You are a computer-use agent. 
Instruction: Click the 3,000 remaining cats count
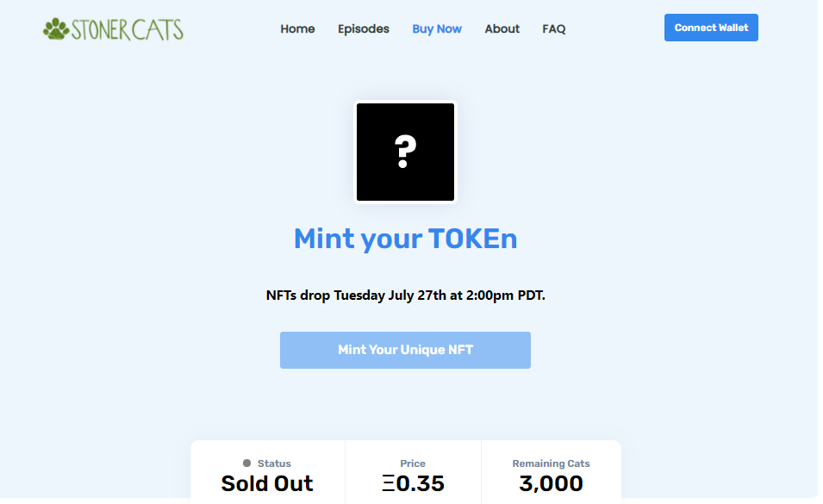pyautogui.click(x=552, y=483)
